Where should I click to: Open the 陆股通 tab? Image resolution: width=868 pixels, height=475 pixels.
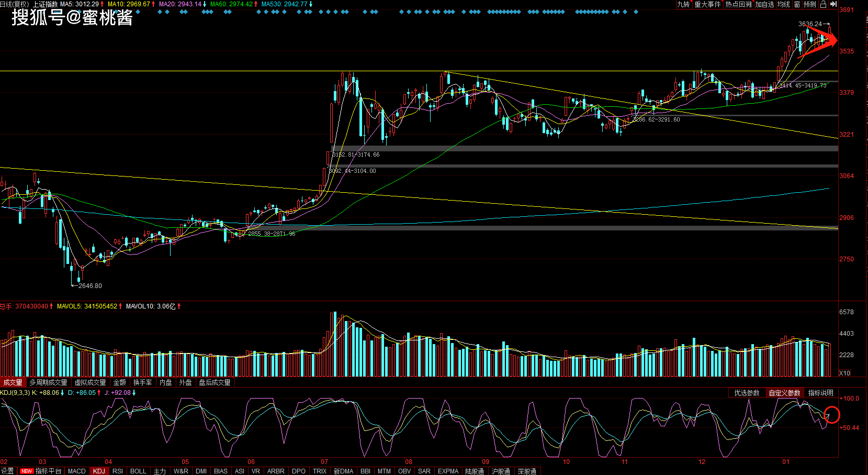475,471
